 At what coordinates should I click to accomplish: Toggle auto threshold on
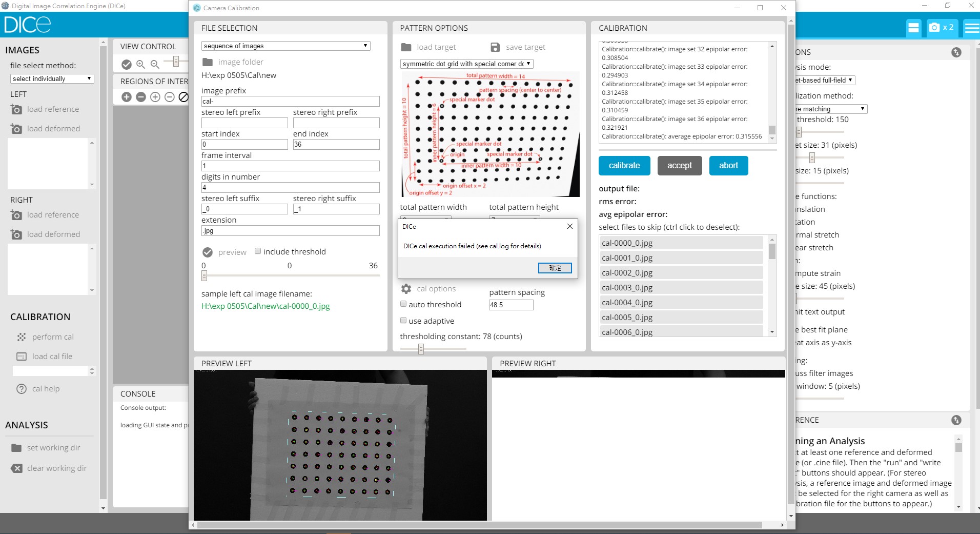coord(403,304)
